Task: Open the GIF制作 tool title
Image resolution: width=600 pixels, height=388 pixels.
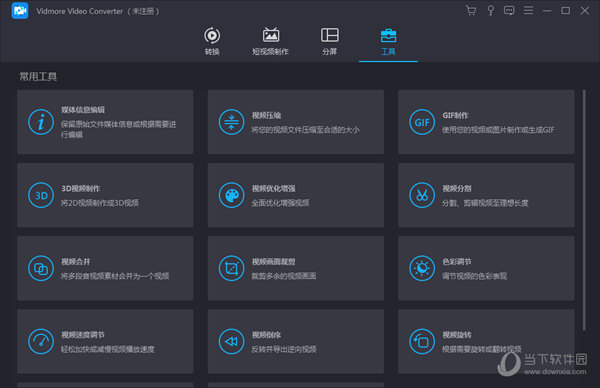Action: tap(455, 115)
